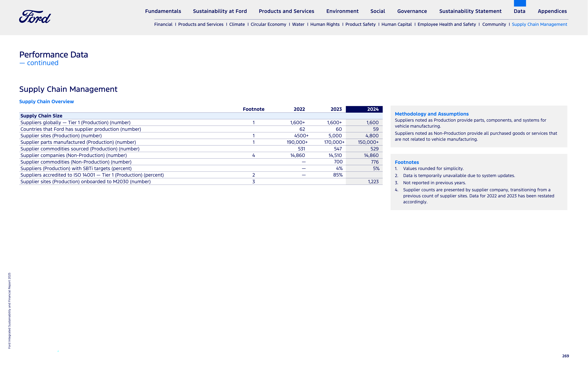Open the Circular Economy subsection
This screenshot has width=588, height=368.
268,24
